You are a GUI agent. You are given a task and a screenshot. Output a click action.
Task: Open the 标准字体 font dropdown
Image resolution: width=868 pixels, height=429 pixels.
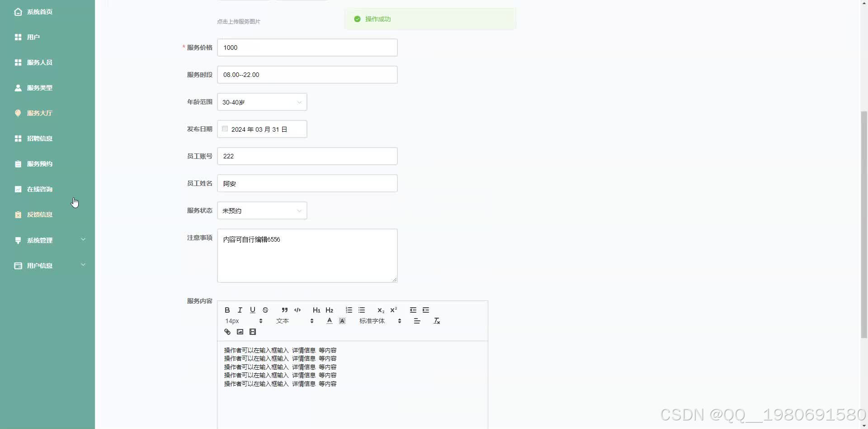(x=380, y=321)
